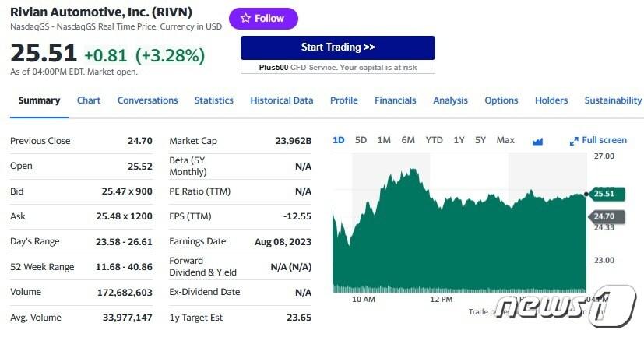
Task: Switch chart range to 1M
Action: coord(384,140)
